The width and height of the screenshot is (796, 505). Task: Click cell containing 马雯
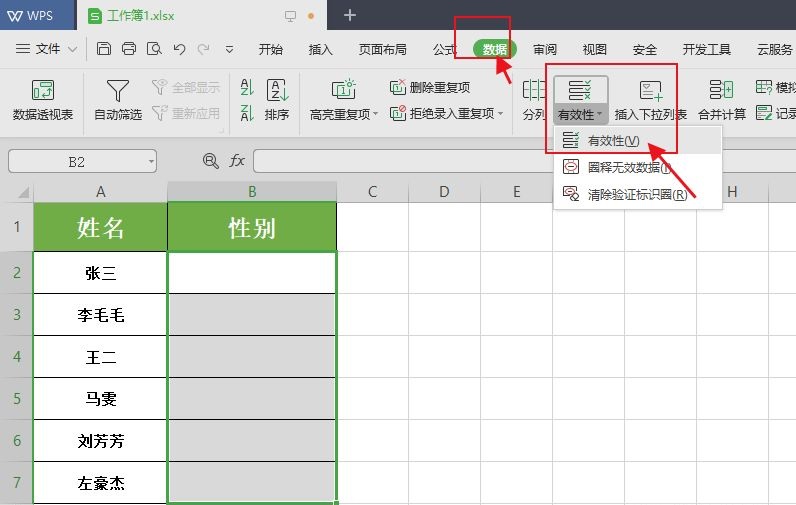click(x=101, y=398)
